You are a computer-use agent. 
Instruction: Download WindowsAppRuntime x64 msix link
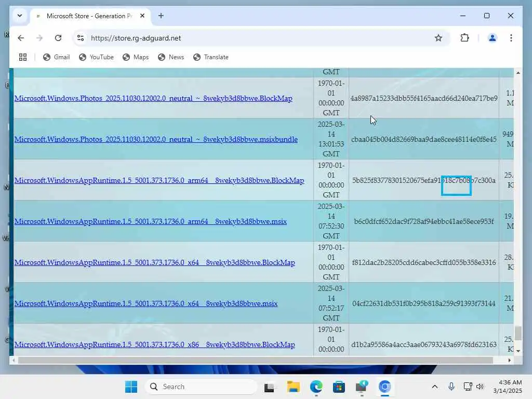point(146,303)
